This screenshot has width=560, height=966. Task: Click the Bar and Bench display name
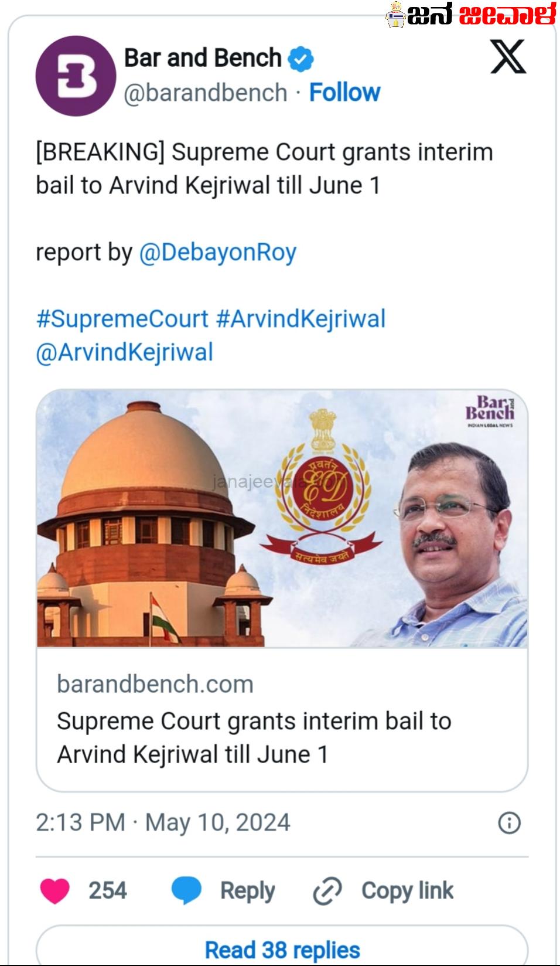pos(203,58)
